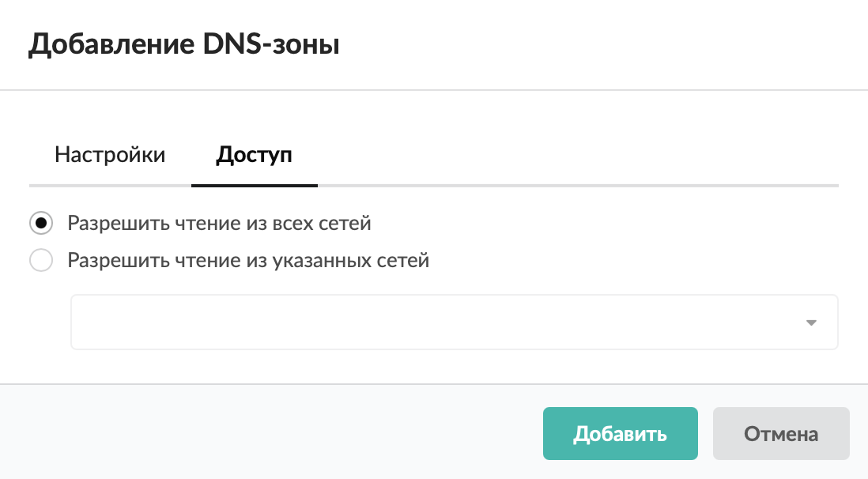Click the 'Разрешить чтение из указанных сетей' label
This screenshot has height=479, width=868.
pos(248,260)
